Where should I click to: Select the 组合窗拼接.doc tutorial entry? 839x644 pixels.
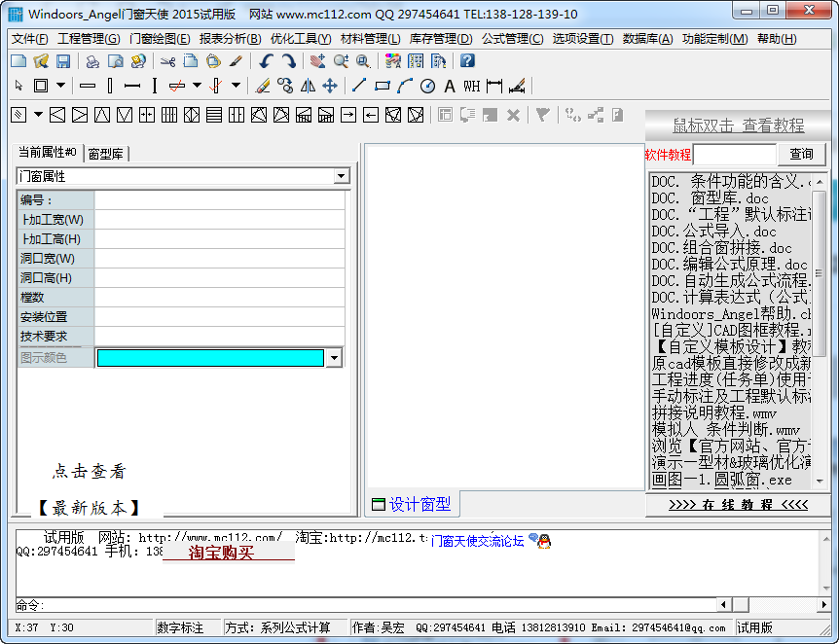click(x=721, y=248)
